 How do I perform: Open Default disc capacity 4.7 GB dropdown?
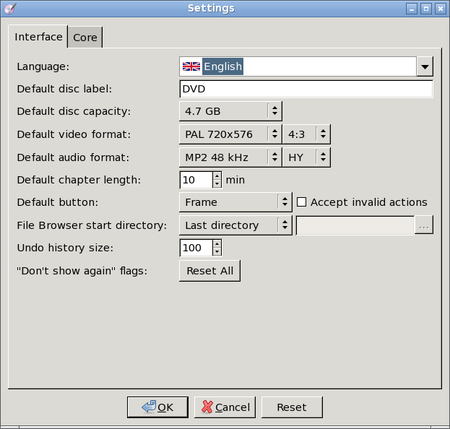pos(231,111)
